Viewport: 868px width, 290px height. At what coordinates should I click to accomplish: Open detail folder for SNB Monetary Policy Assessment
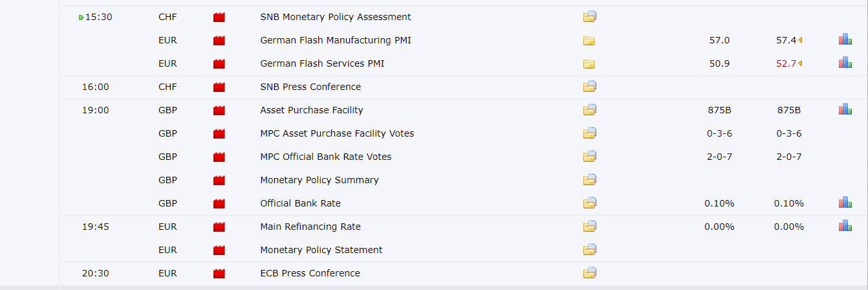coord(589,17)
